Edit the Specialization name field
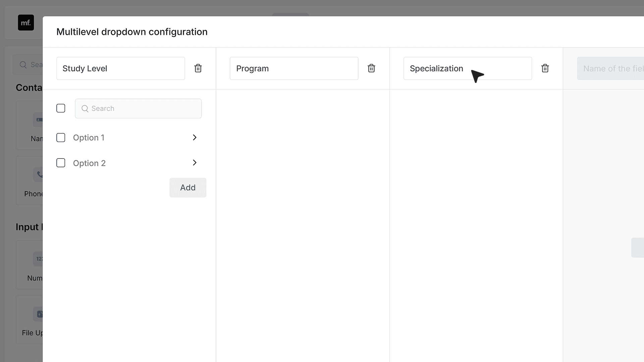Image resolution: width=644 pixels, height=362 pixels. (468, 68)
